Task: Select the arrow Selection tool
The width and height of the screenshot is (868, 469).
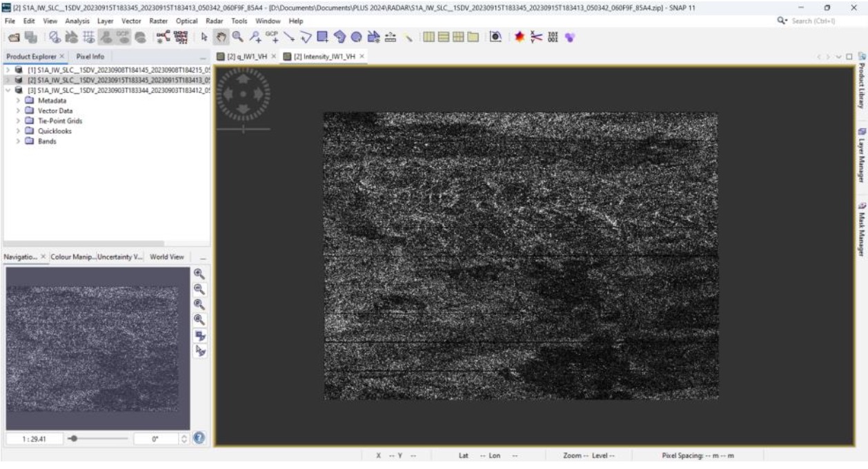Action: coord(204,37)
